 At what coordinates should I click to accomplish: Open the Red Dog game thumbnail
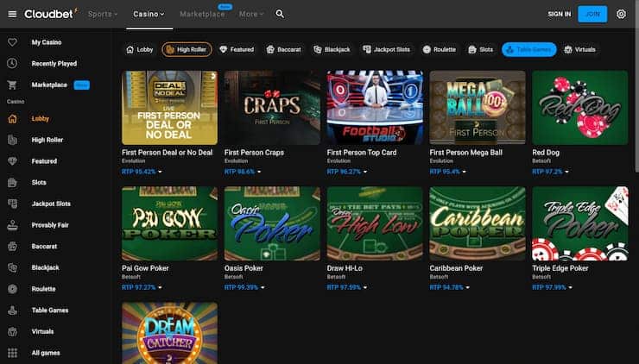pyautogui.click(x=580, y=108)
